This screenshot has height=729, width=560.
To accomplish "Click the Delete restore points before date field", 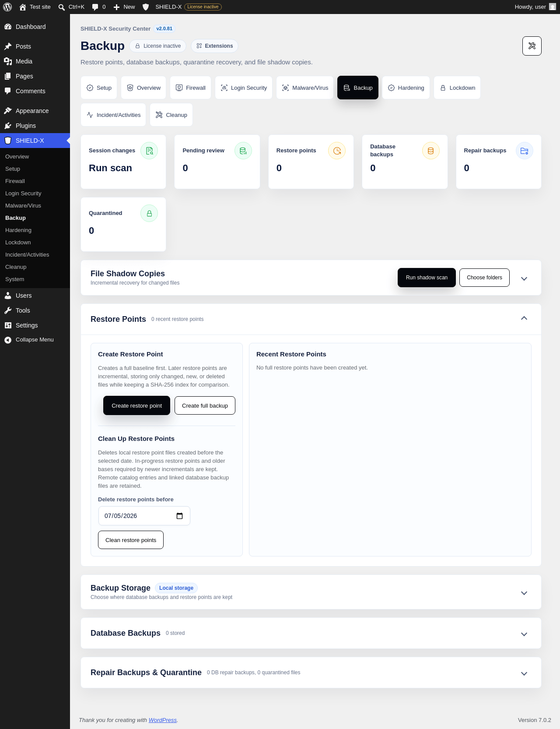I will click(144, 516).
